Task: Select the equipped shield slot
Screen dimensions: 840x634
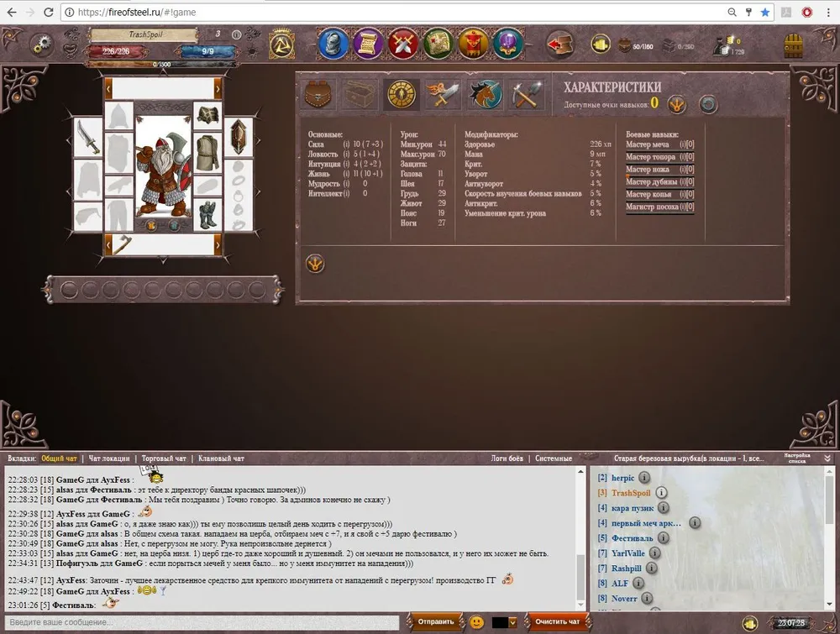Action: [x=239, y=137]
